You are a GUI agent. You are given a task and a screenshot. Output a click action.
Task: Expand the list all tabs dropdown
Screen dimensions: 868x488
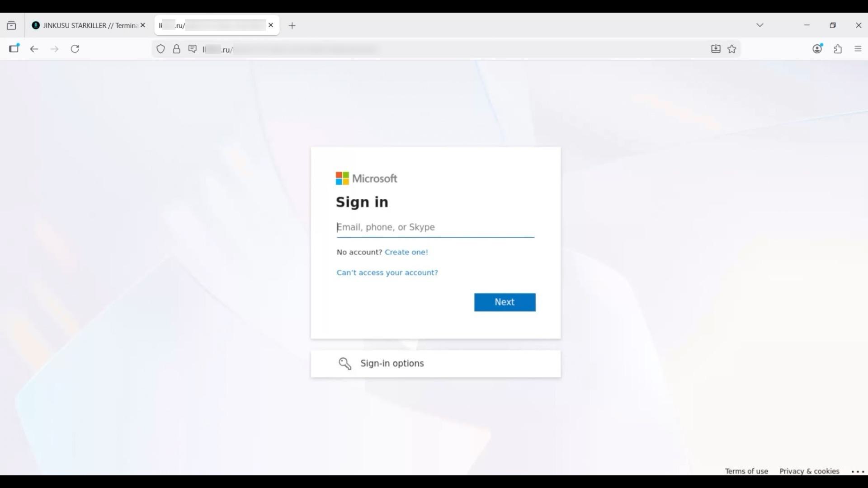[760, 25]
